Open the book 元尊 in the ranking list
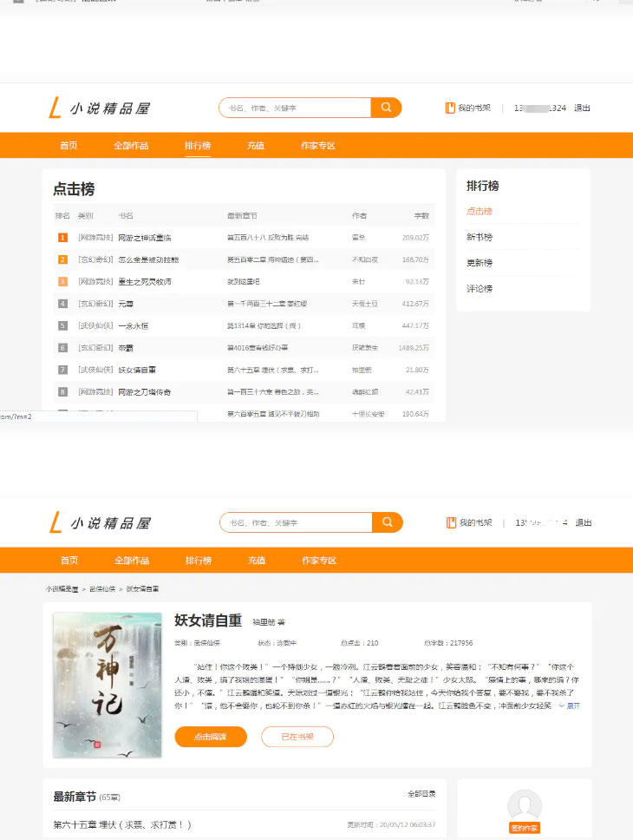 pyautogui.click(x=126, y=304)
